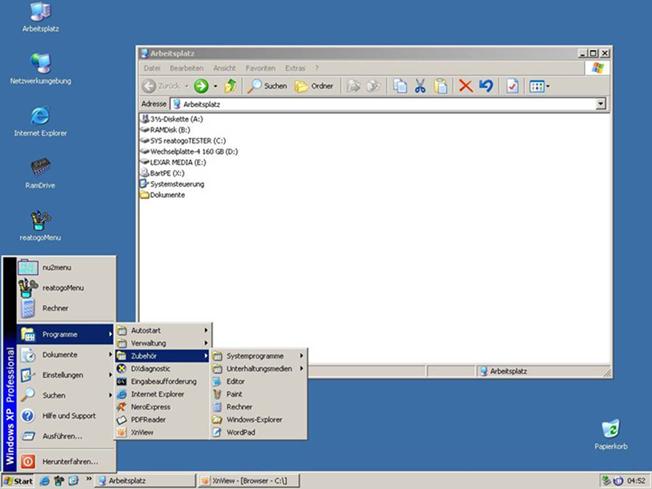Screen dimensions: 652x489
Task: Click the views grid icon in the toolbar
Action: click(536, 86)
